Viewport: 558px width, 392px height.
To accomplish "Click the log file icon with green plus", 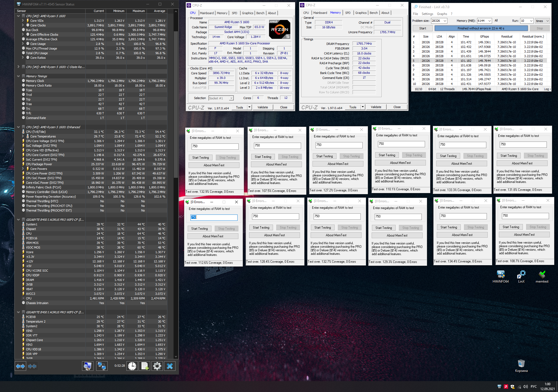I will [x=145, y=366].
